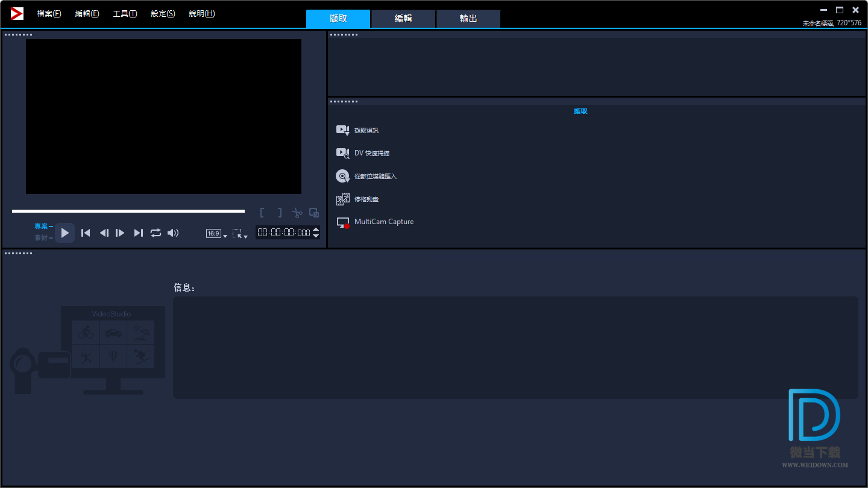Set the mark-in bracket point
Screen dimensions: 868x488
point(262,213)
